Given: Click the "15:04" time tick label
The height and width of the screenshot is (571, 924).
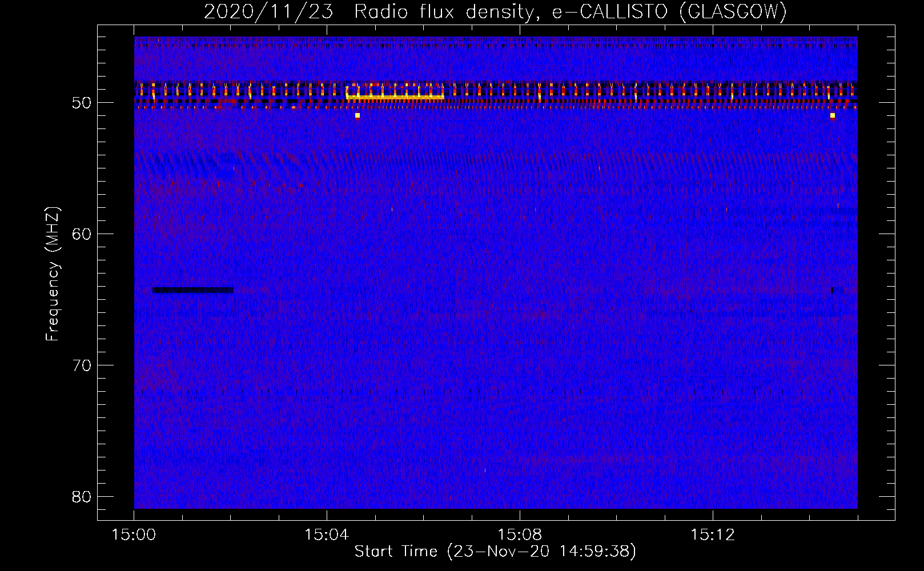Looking at the screenshot, I should (327, 535).
